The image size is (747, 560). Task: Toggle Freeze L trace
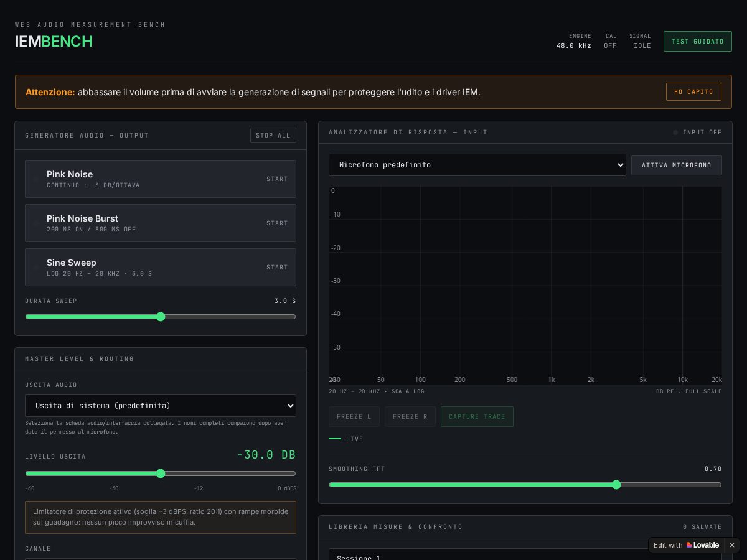click(x=354, y=417)
